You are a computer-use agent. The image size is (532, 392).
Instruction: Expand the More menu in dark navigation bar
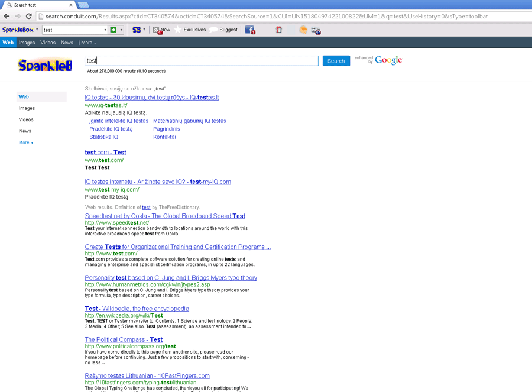(x=88, y=43)
